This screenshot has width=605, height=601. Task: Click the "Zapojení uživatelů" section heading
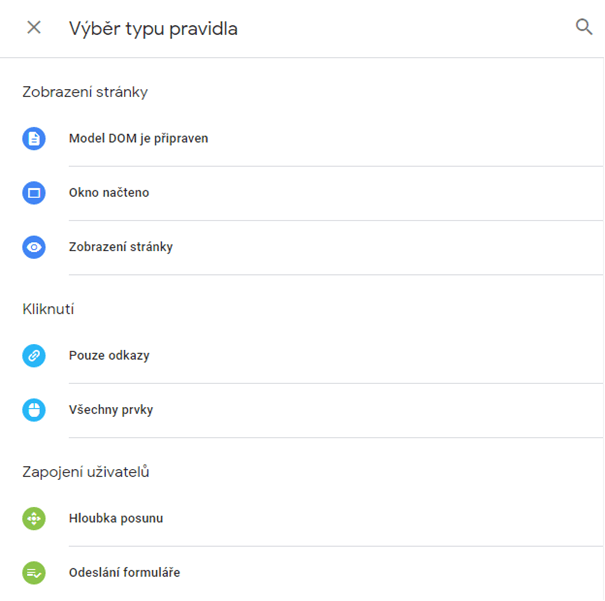(x=86, y=471)
